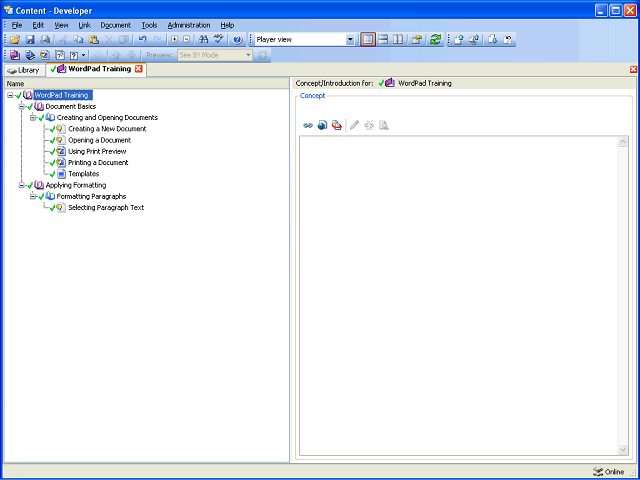Click the Name column header
The width and height of the screenshot is (640, 480).
point(147,84)
